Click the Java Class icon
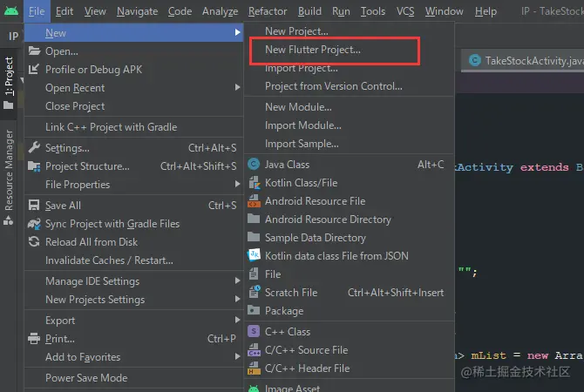 (254, 164)
